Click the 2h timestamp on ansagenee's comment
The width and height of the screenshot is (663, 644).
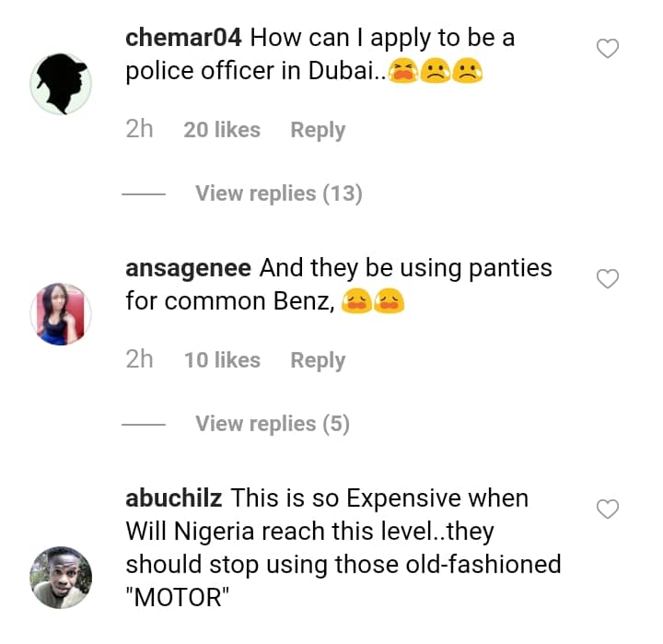[x=139, y=360]
